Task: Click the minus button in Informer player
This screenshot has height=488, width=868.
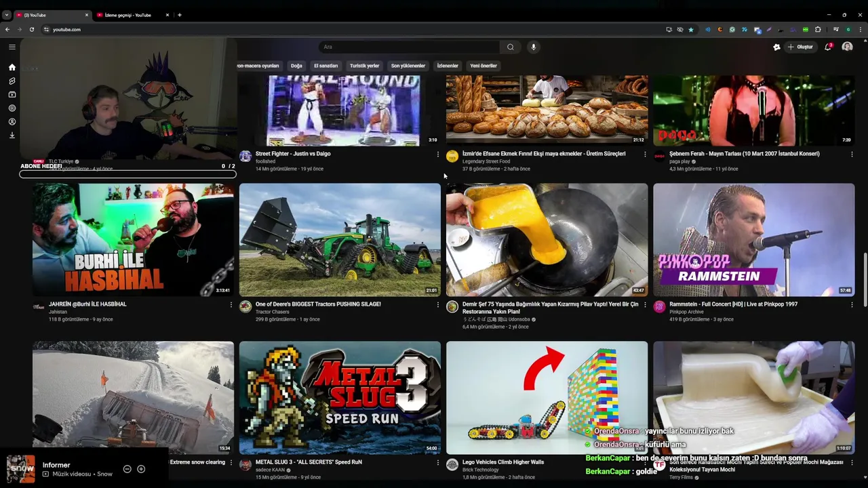Action: click(x=127, y=469)
